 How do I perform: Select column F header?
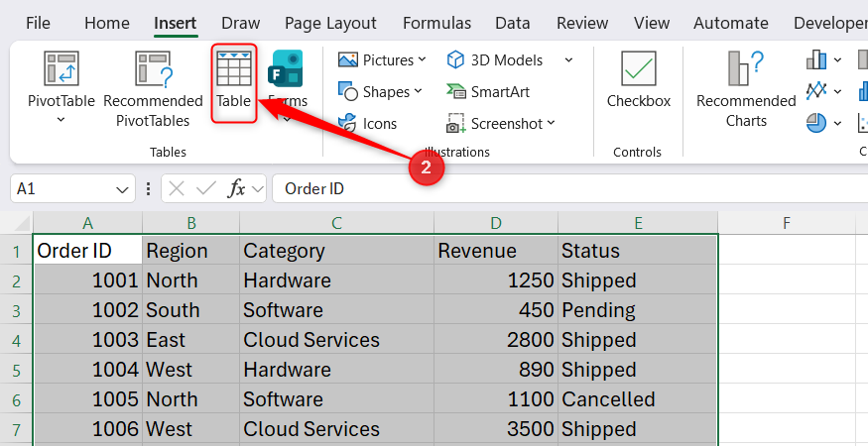[x=786, y=223]
